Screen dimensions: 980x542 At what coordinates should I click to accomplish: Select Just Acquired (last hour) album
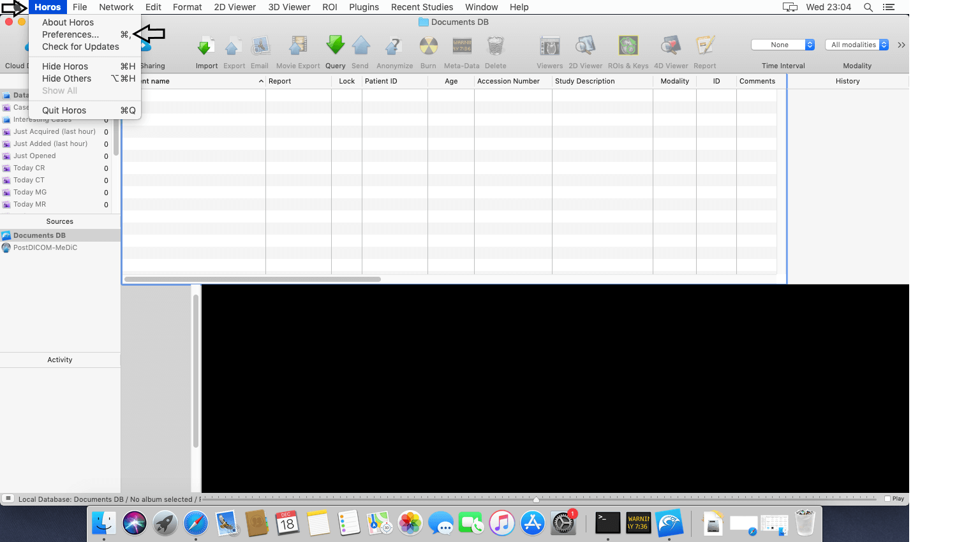56,132
